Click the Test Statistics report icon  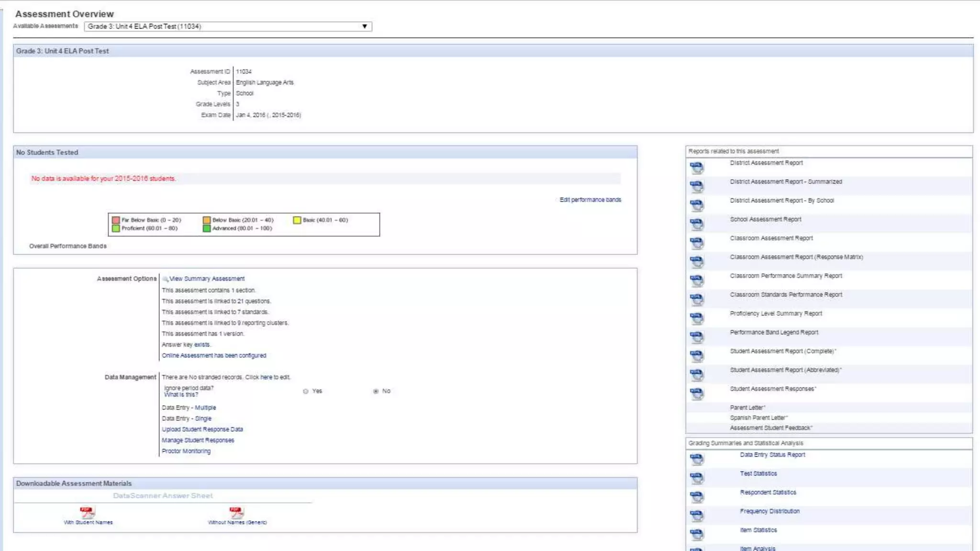coord(697,478)
